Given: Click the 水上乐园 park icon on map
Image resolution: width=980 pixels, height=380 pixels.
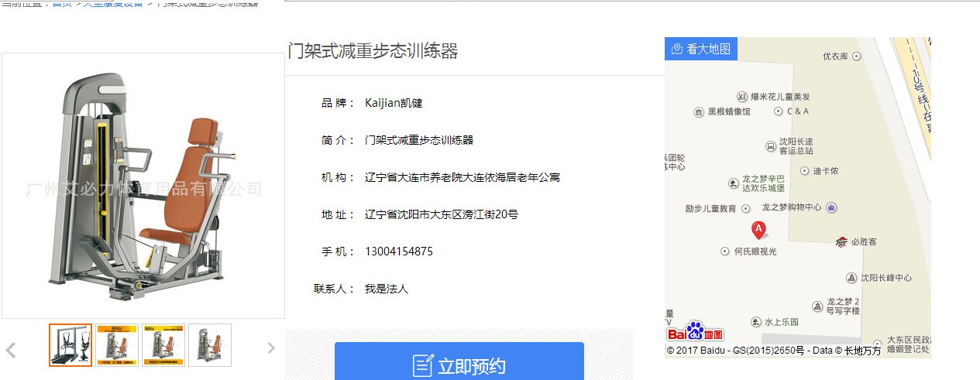Looking at the screenshot, I should tap(755, 322).
